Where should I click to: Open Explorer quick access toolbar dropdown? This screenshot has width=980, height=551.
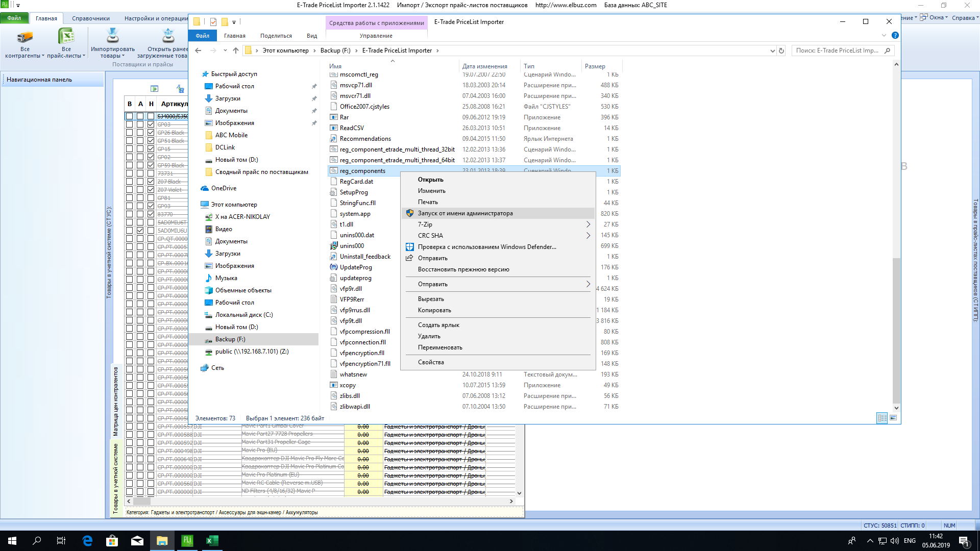234,22
